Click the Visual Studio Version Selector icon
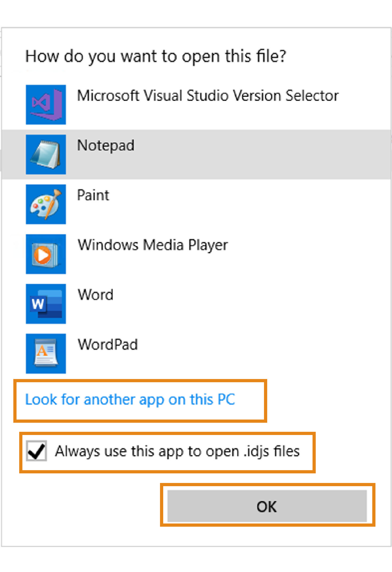 [x=46, y=104]
